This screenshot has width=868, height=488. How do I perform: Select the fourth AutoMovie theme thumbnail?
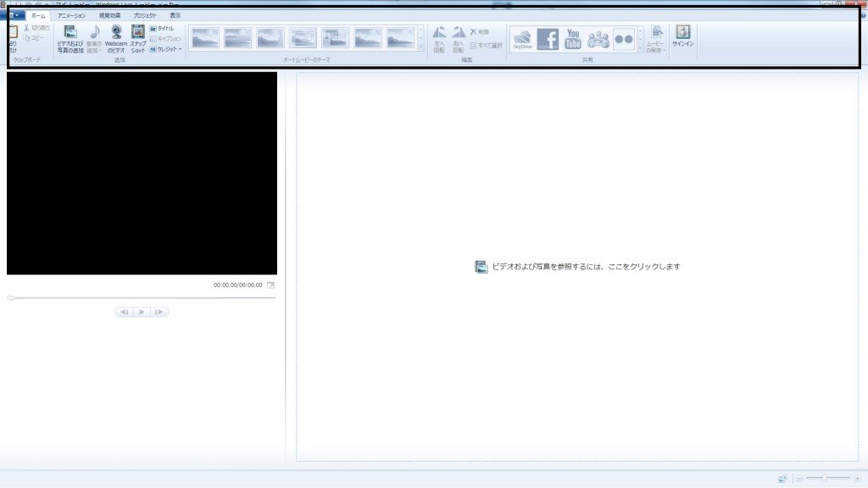303,38
